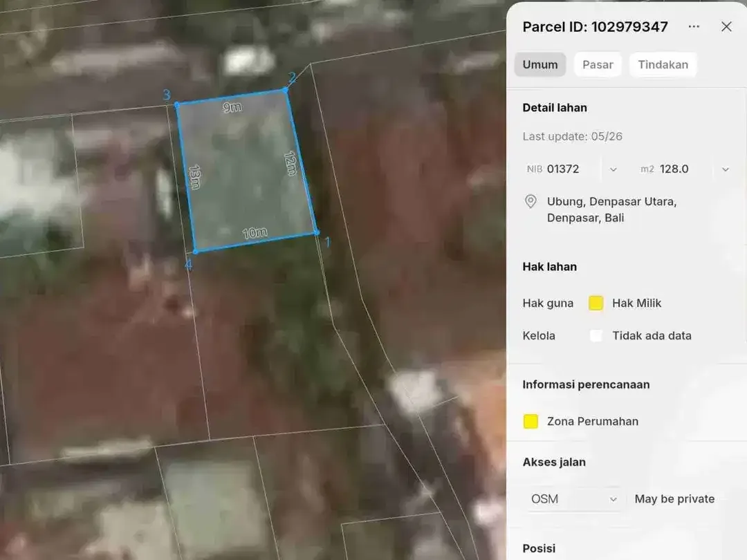Open the Tindakan tab
Image resolution: width=747 pixels, height=560 pixels.
tap(663, 65)
